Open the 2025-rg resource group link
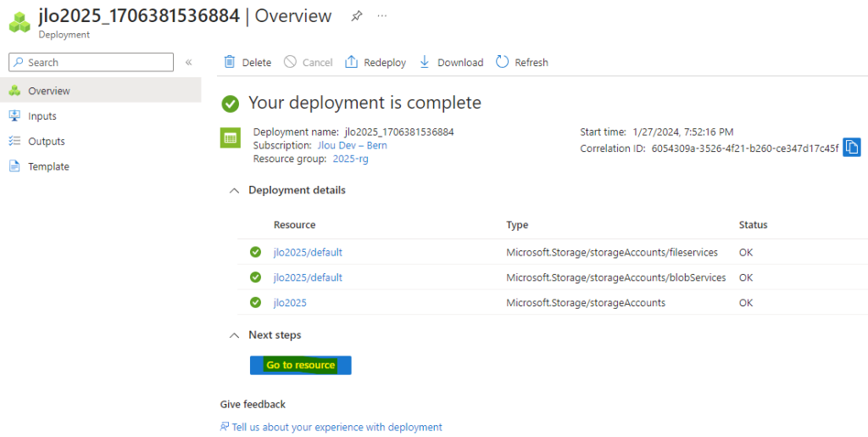The height and width of the screenshot is (437, 868). coord(350,159)
